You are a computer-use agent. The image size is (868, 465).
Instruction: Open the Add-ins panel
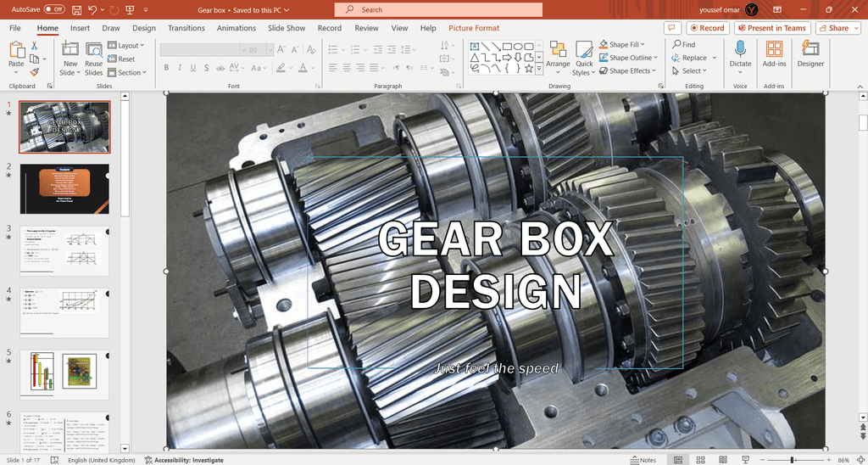click(774, 54)
